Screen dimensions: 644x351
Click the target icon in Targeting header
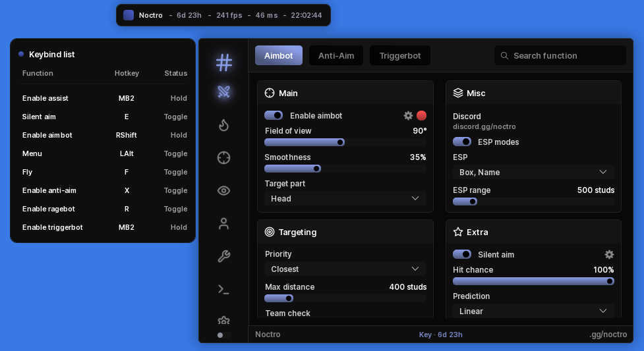coord(270,232)
